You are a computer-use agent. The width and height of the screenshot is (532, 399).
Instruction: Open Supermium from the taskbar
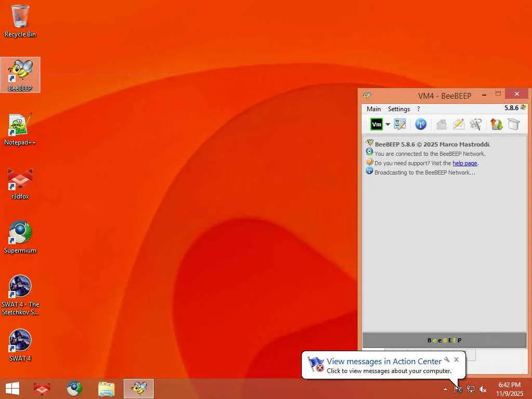[x=74, y=389]
